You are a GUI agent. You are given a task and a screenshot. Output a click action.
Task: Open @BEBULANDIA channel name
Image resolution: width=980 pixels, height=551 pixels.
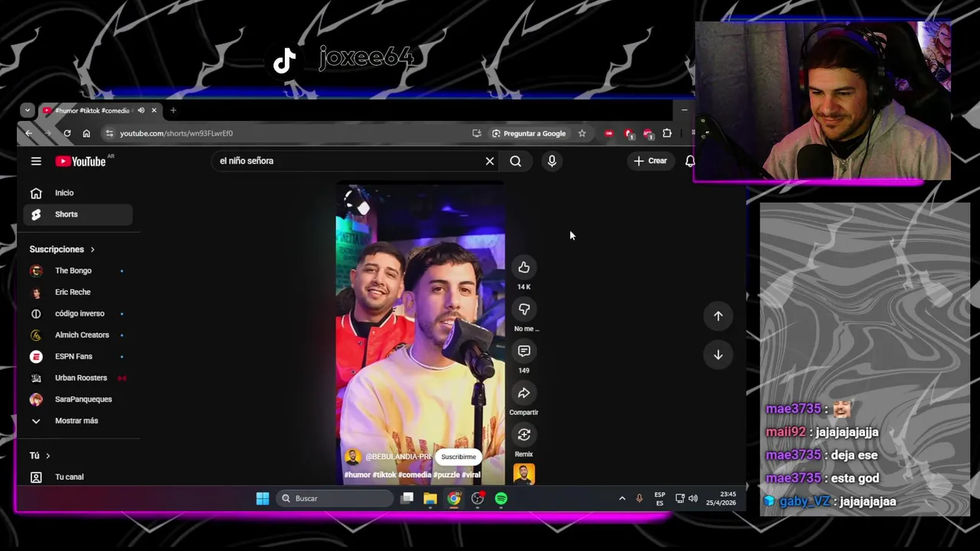point(399,457)
